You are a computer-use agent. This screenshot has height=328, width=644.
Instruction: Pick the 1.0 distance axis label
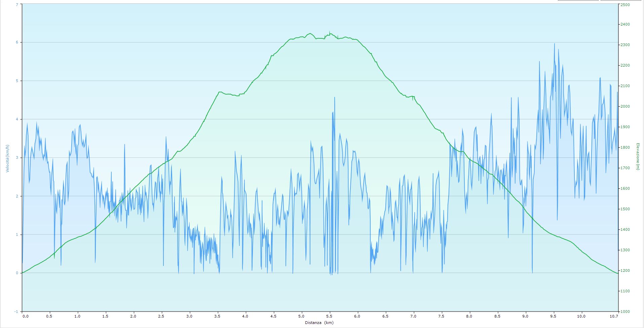pyautogui.click(x=78, y=316)
